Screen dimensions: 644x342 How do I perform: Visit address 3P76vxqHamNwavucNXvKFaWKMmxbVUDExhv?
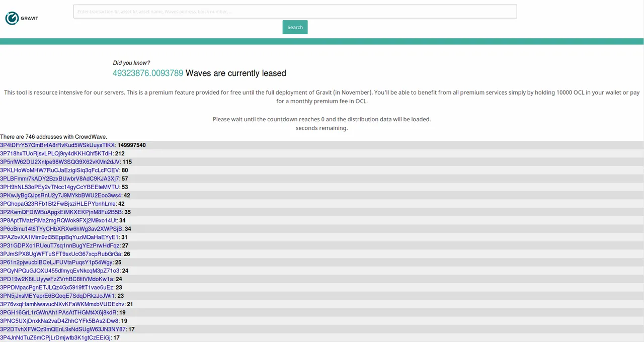pyautogui.click(x=62, y=304)
